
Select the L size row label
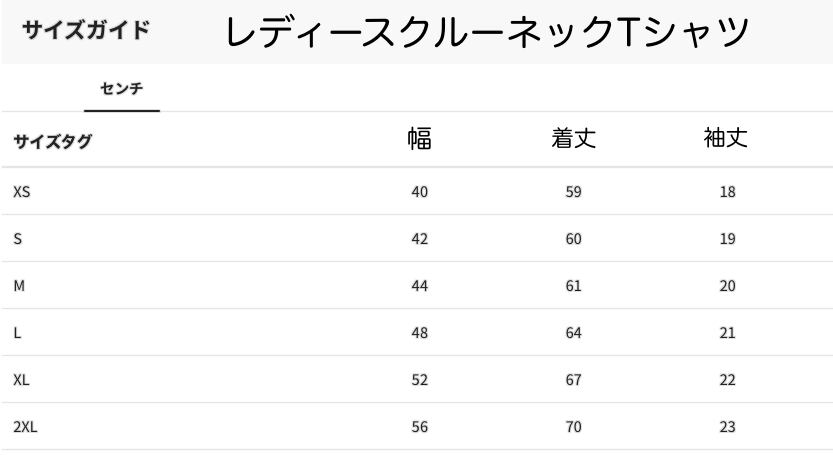pyautogui.click(x=17, y=333)
